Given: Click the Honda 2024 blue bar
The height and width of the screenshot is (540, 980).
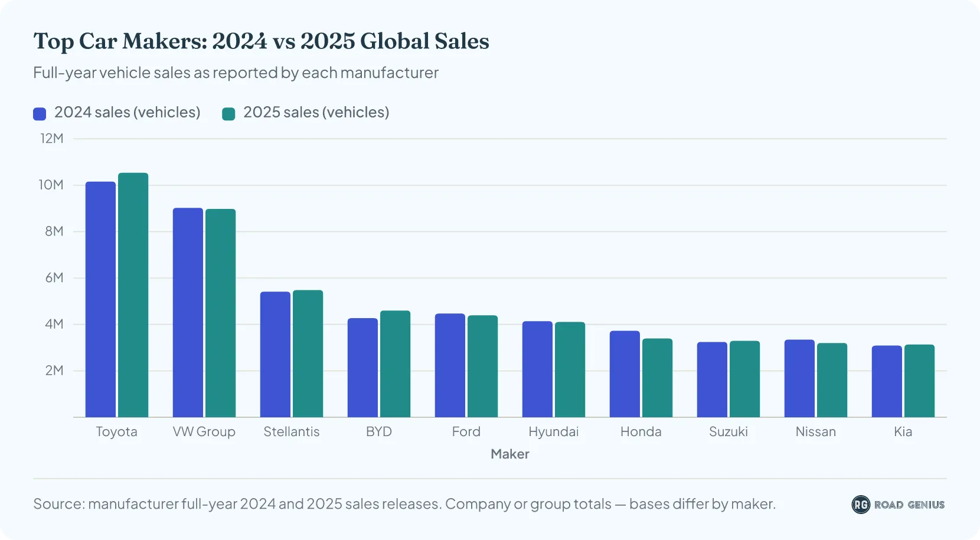Looking at the screenshot, I should 625,374.
